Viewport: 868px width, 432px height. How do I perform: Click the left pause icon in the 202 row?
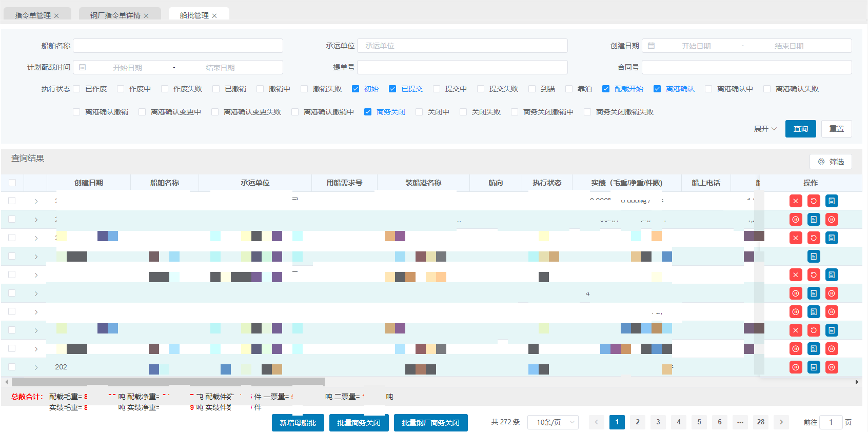(796, 367)
